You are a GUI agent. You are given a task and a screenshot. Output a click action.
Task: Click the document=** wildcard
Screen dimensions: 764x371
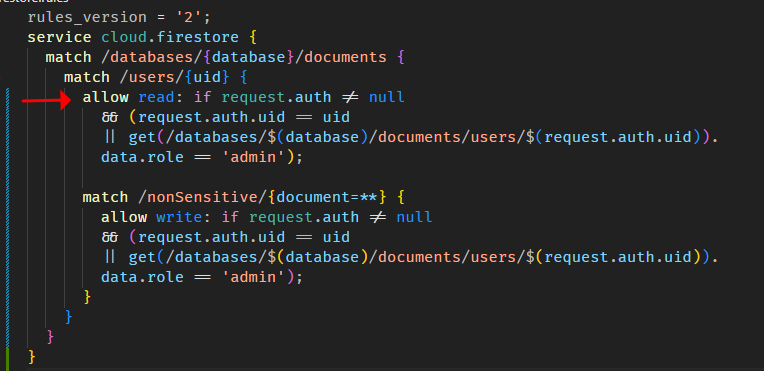326,197
